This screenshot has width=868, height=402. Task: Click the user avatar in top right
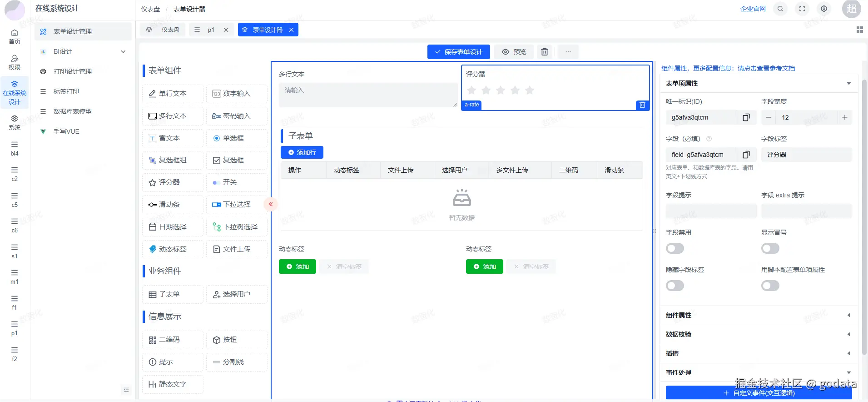852,9
